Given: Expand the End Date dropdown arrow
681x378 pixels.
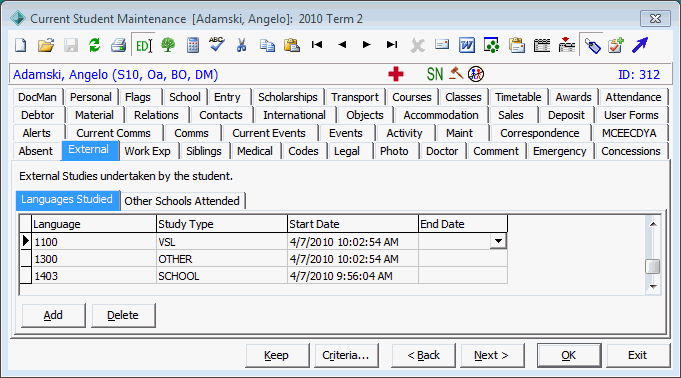Looking at the screenshot, I should point(498,241).
